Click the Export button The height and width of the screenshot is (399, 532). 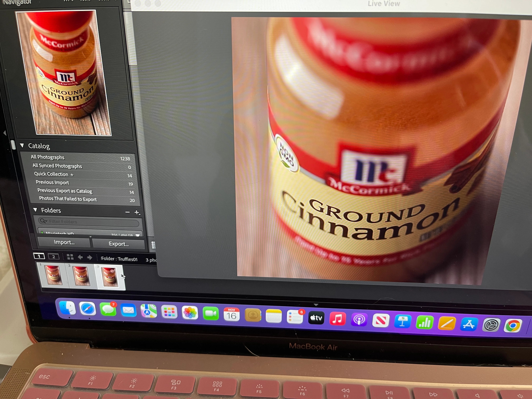(x=119, y=244)
